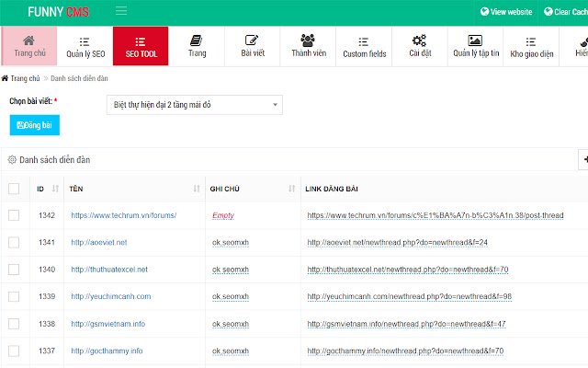Go to Trang chủ home icon tab
This screenshot has width=588, height=368.
(29, 46)
